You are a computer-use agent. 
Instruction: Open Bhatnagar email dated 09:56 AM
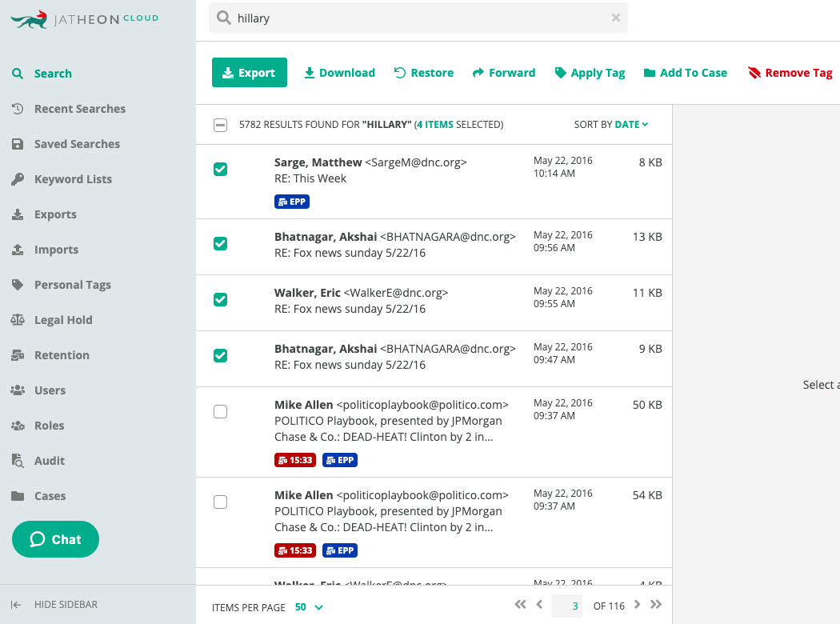click(434, 247)
